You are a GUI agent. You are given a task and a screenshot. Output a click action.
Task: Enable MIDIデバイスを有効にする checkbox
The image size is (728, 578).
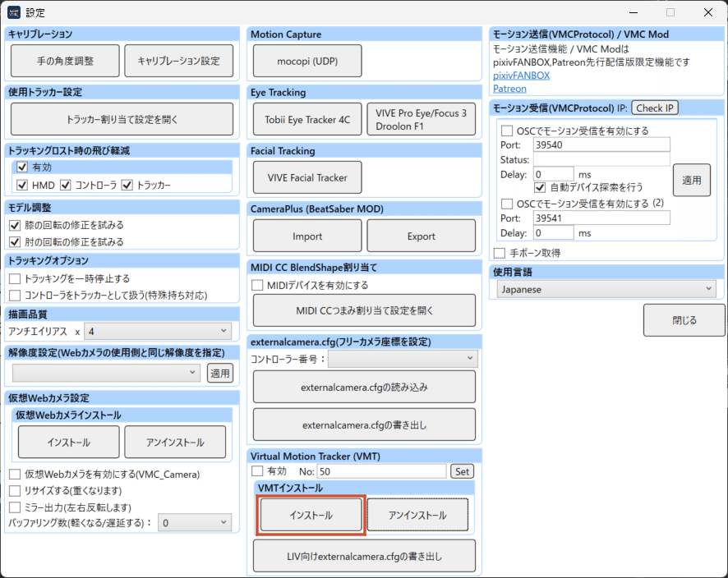coord(257,285)
